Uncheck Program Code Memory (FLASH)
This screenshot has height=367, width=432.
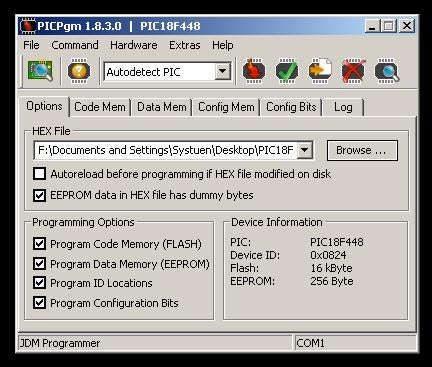(x=39, y=244)
